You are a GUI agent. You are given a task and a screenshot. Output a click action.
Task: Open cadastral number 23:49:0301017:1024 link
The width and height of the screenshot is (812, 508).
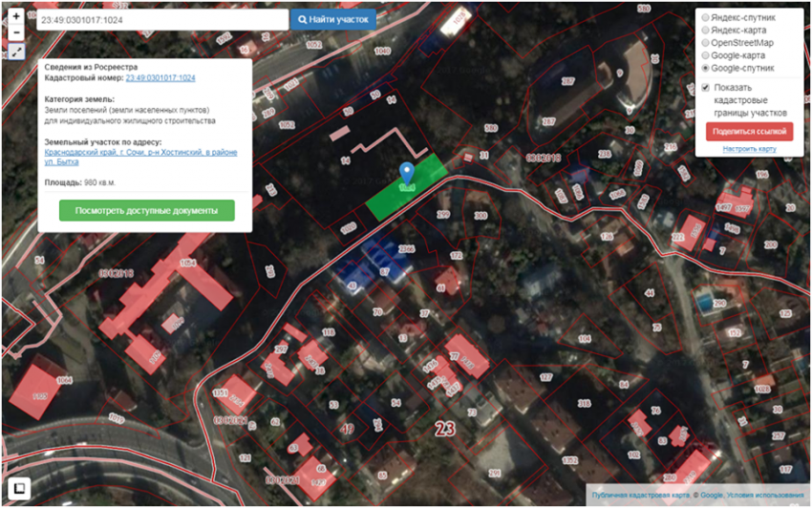pos(160,78)
